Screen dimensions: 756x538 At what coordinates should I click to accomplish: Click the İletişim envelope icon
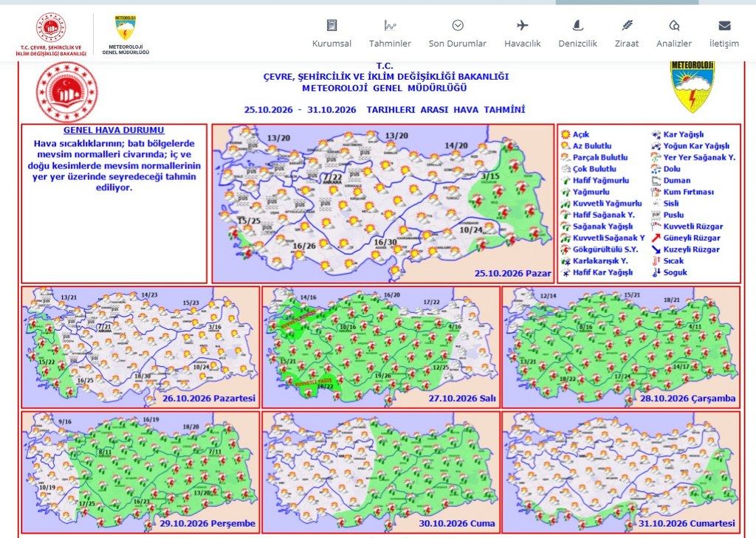point(724,25)
